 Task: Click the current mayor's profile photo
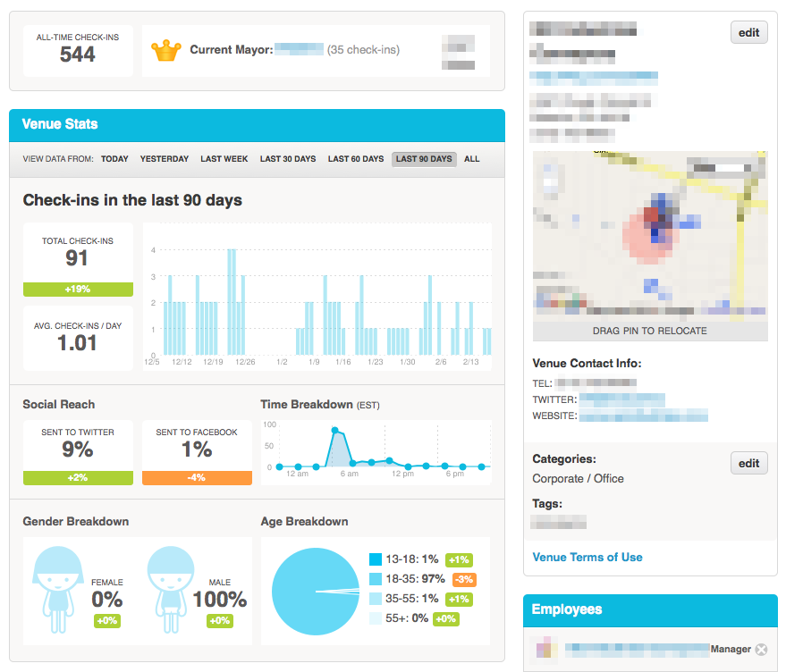pos(459,51)
